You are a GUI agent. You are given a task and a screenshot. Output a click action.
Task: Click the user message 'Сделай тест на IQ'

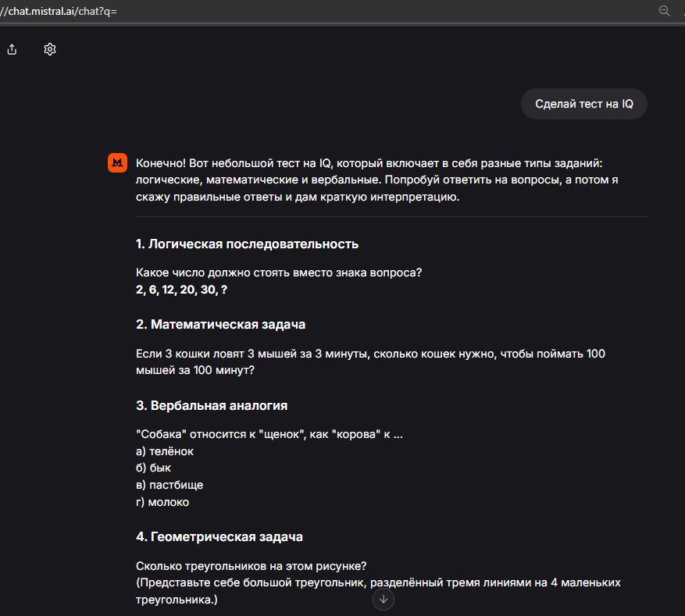pyautogui.click(x=583, y=104)
